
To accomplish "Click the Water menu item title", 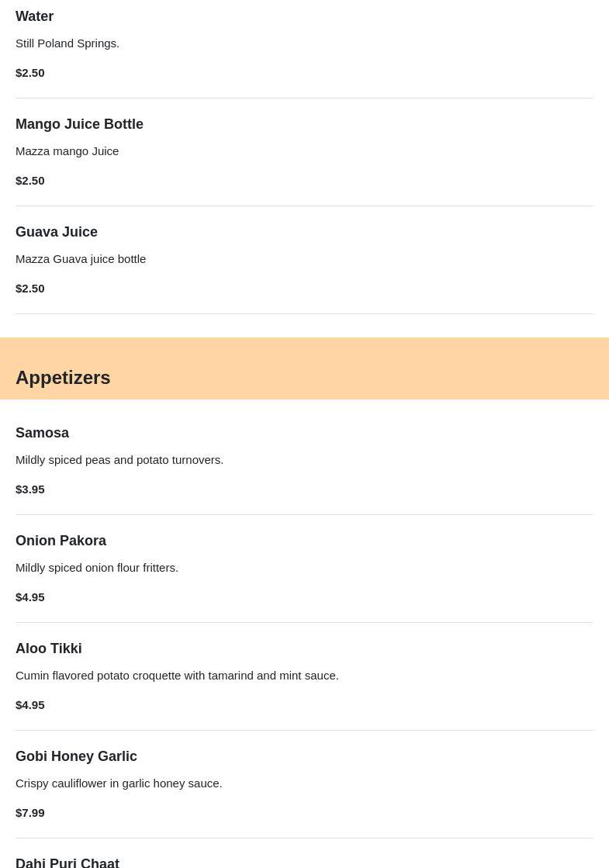I will (35, 16).
